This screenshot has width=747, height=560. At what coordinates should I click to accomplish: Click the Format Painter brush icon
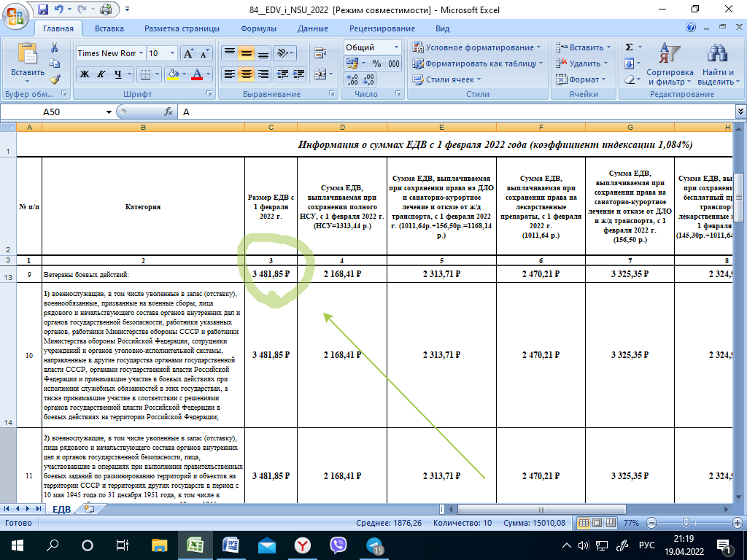coord(55,79)
